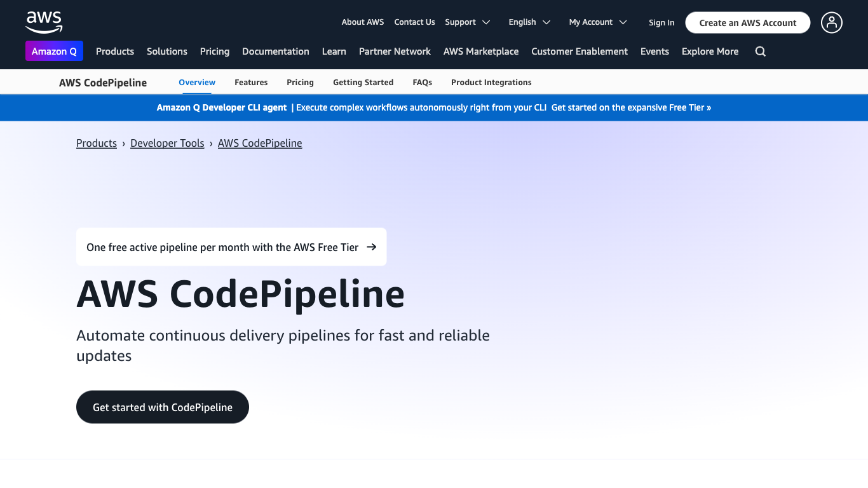868x488 pixels.
Task: Open the English language dropdown
Action: tap(531, 22)
